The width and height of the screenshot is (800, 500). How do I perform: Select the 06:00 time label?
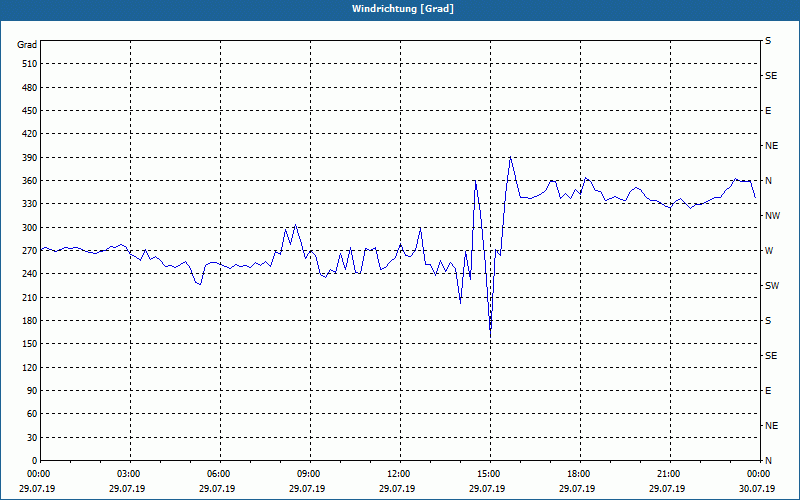pyautogui.click(x=217, y=474)
